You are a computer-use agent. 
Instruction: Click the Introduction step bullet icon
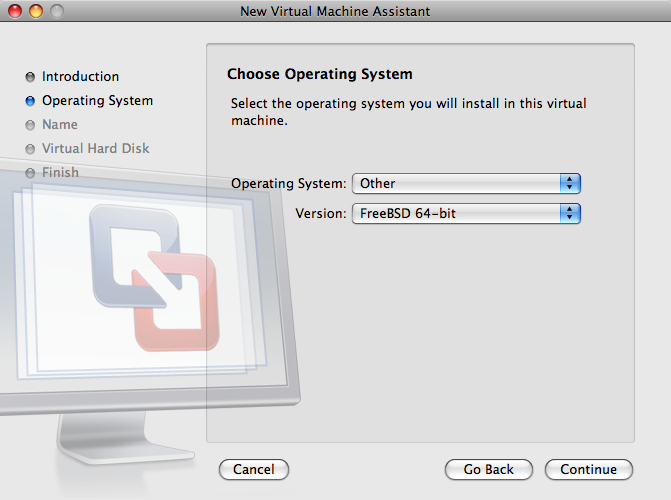(x=30, y=77)
